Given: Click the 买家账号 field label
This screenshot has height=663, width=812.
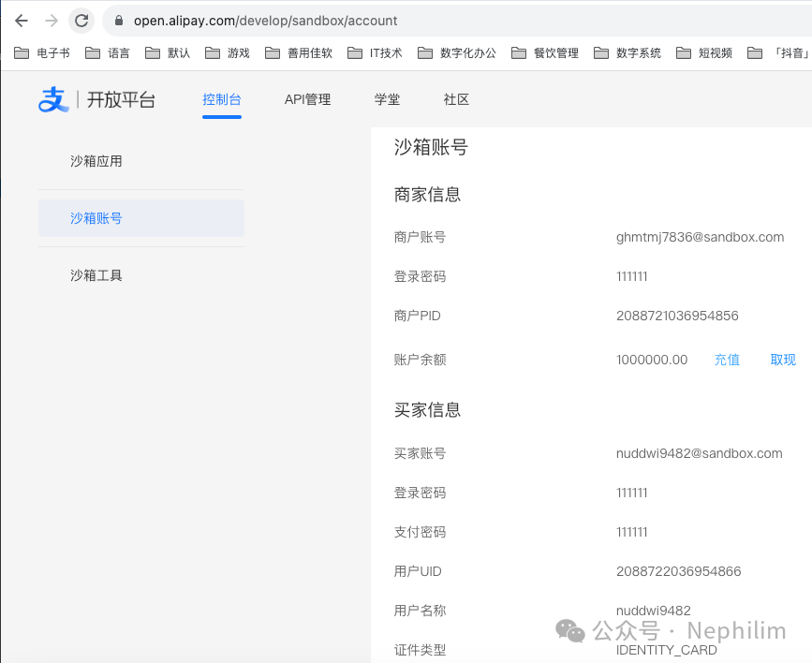Looking at the screenshot, I should click(420, 453).
